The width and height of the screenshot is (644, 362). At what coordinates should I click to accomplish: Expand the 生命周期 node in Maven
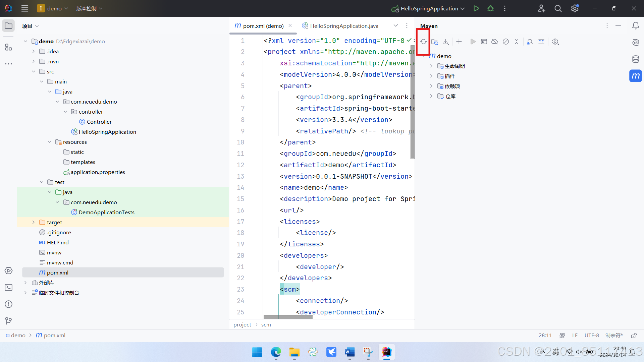coord(431,66)
